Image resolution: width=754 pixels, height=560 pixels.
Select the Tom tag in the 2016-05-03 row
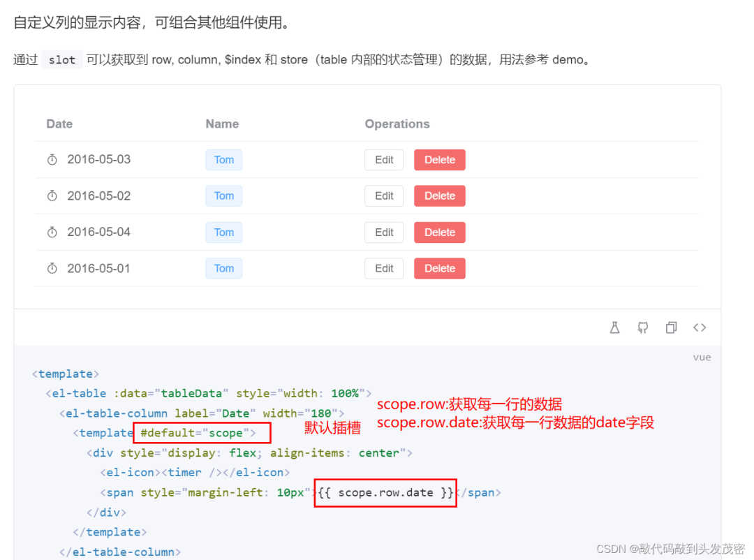pyautogui.click(x=223, y=160)
